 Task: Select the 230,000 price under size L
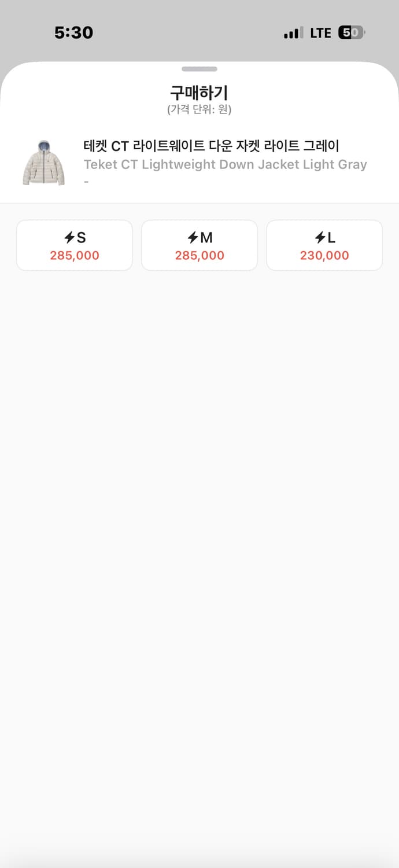pos(324,255)
